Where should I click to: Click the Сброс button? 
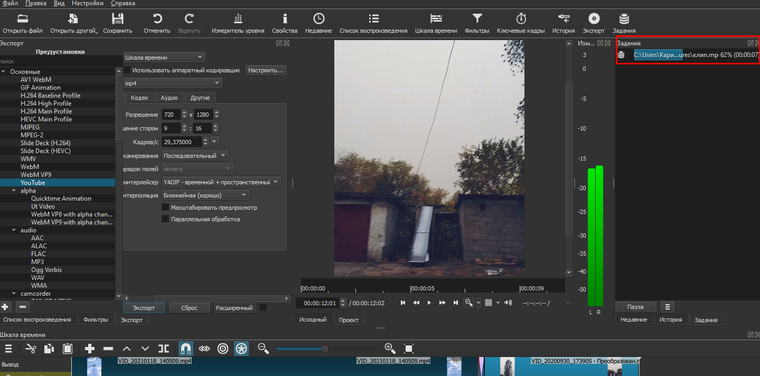[x=190, y=308]
